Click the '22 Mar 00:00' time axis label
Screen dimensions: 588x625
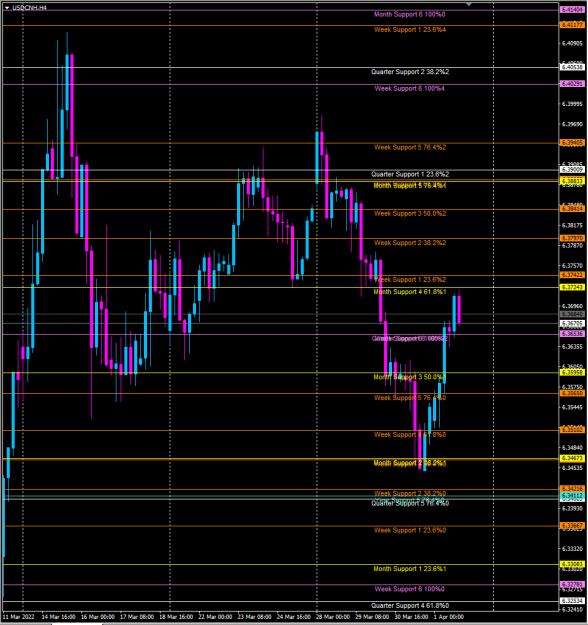[215, 617]
